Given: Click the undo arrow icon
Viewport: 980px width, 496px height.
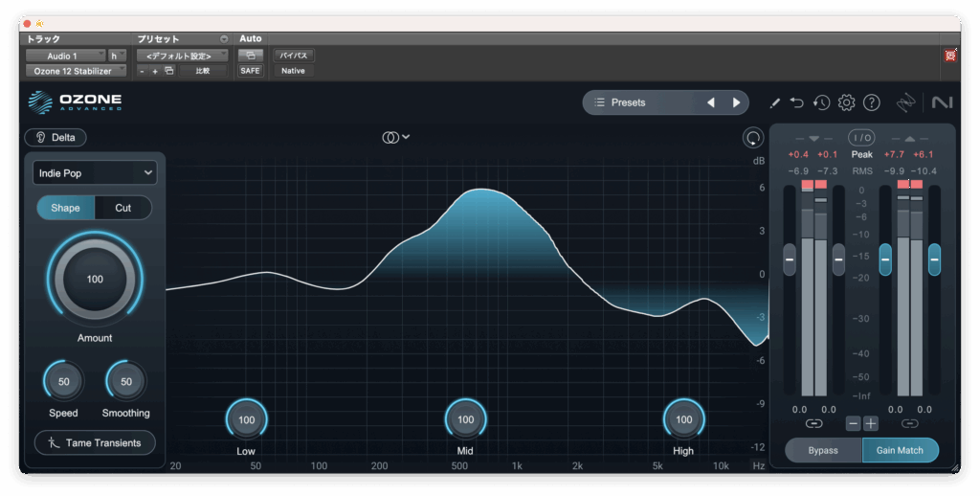Looking at the screenshot, I should [x=796, y=102].
